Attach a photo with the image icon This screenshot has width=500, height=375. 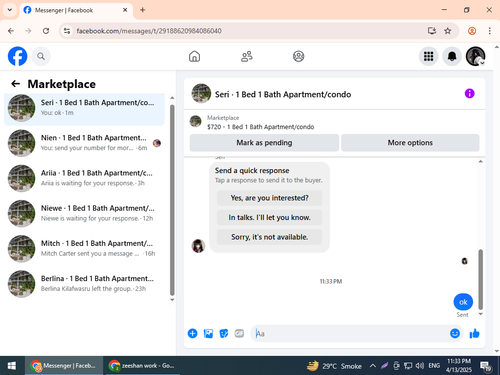click(208, 333)
